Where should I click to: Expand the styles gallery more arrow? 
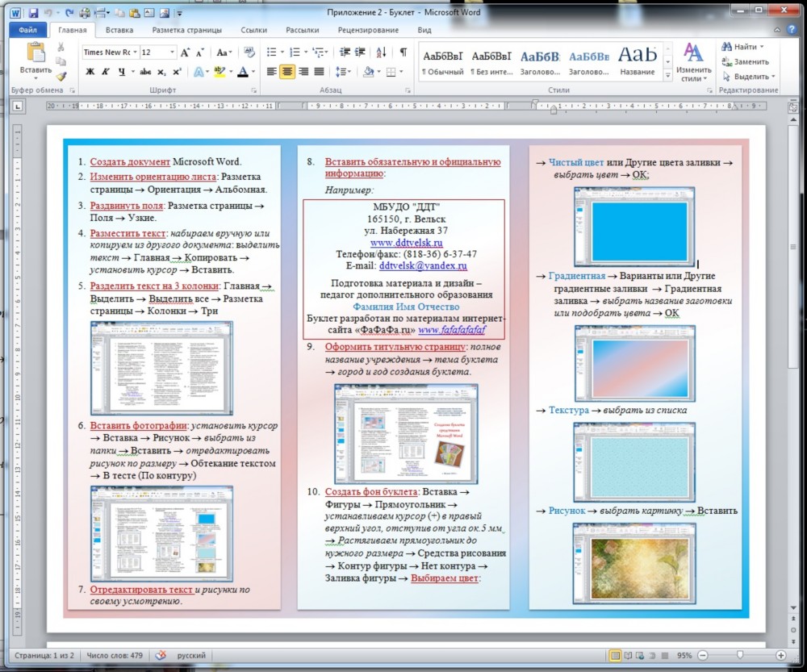(x=667, y=73)
